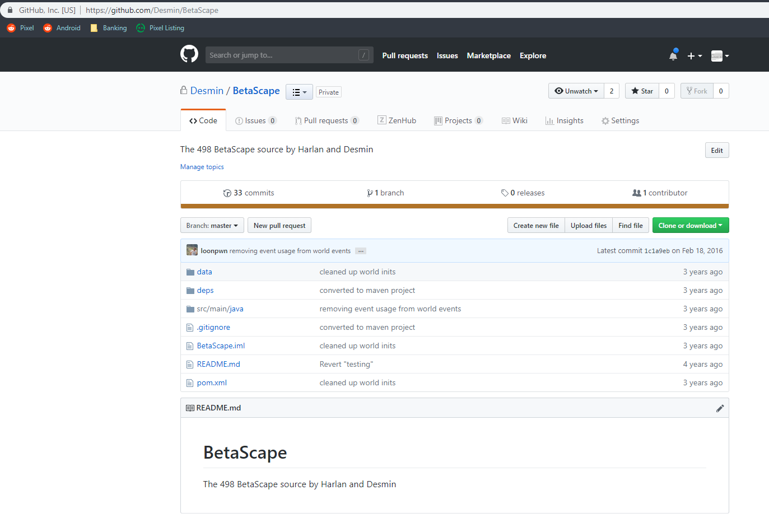769x532 pixels.
Task: Click the list icon dropdown beside BetaScape
Action: point(299,92)
